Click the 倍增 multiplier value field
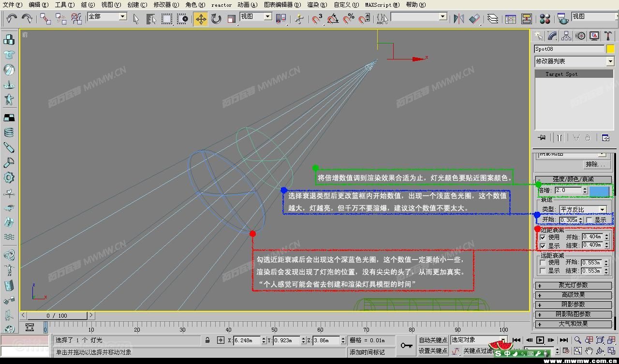Screen dimensions: 619x364 click(568, 190)
